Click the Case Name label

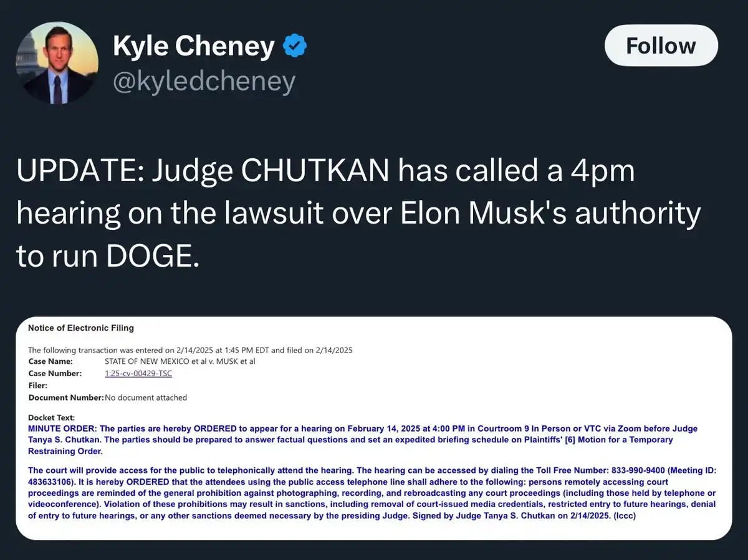pyautogui.click(x=50, y=361)
